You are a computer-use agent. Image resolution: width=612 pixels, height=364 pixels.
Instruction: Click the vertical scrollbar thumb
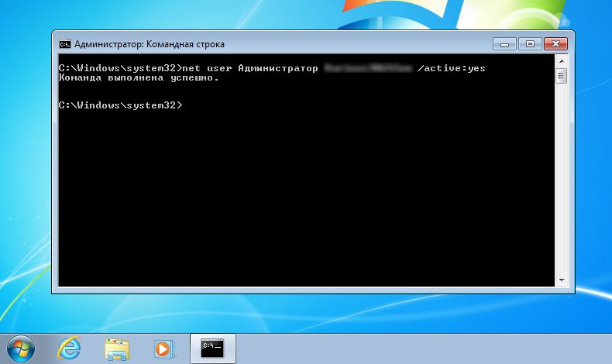[561, 76]
